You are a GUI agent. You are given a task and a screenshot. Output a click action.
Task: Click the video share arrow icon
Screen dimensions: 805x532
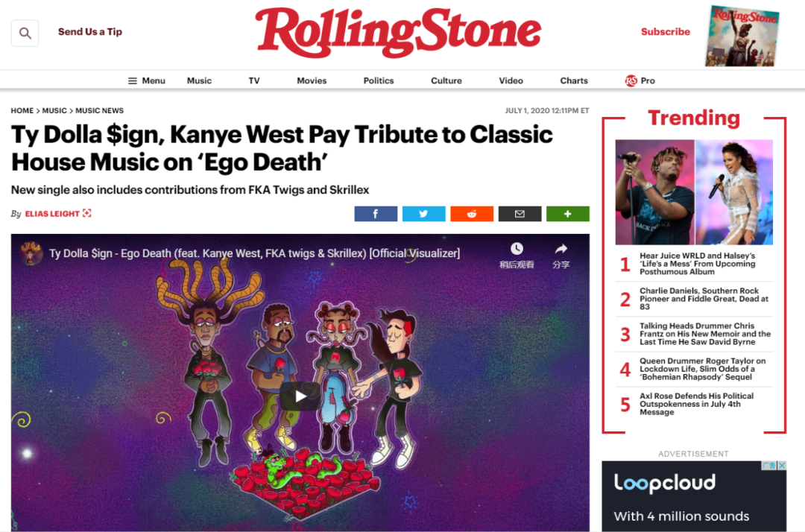click(561, 250)
